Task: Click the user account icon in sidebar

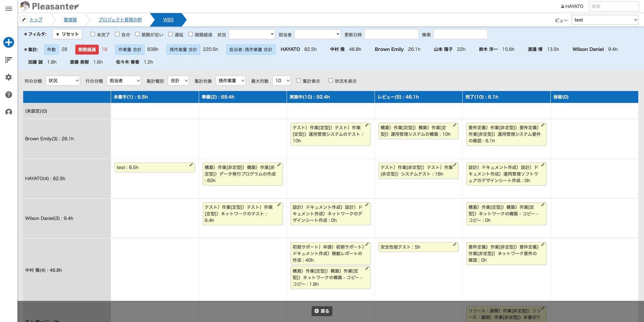Action: [x=9, y=112]
